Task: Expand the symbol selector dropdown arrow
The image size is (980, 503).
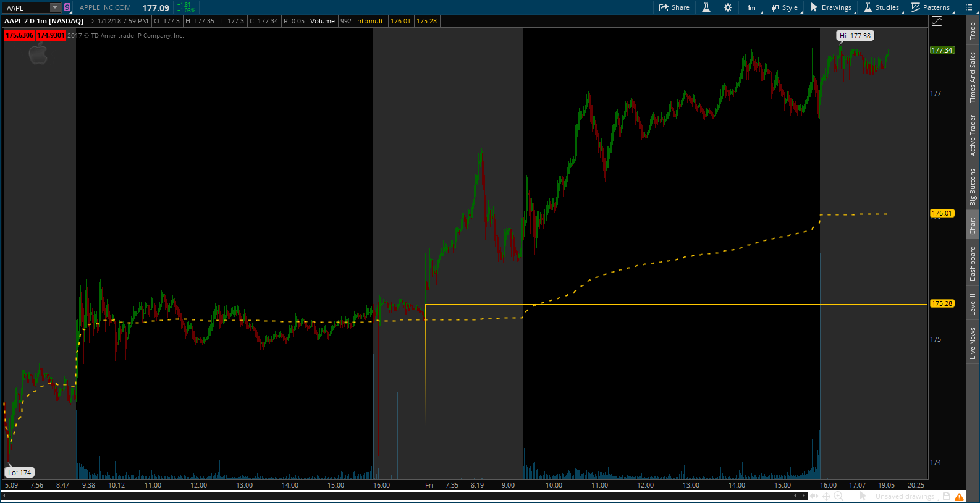Action: 55,7
